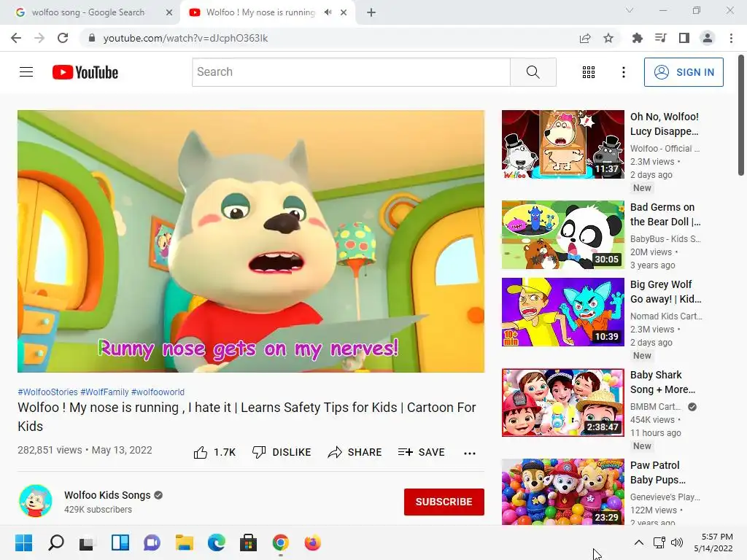Open the YouTube apps grid
This screenshot has height=560, width=747.
589,72
